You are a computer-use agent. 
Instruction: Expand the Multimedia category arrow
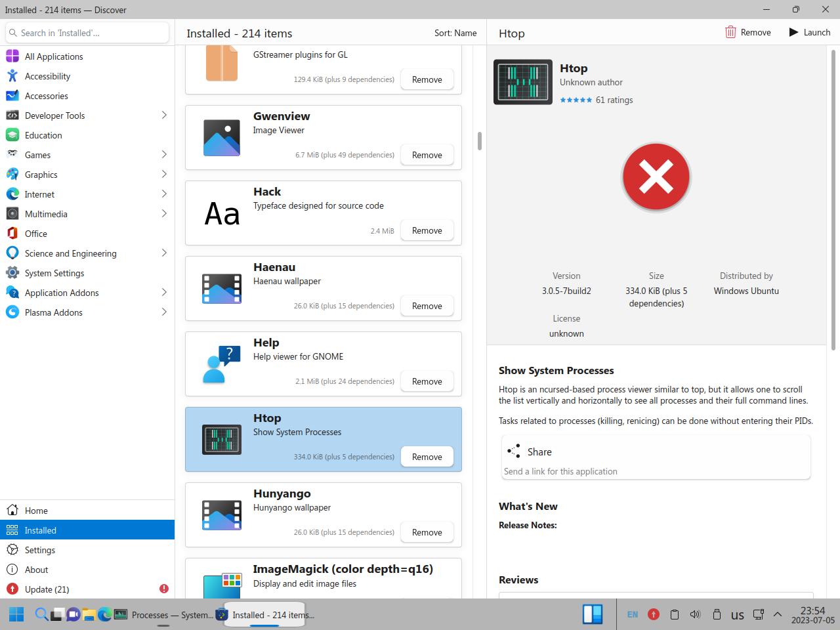point(164,214)
